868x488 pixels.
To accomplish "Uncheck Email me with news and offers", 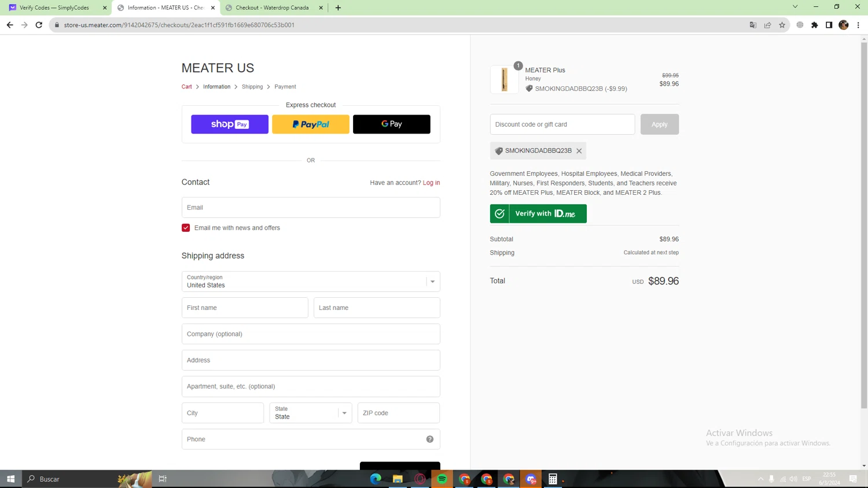I will tap(186, 228).
